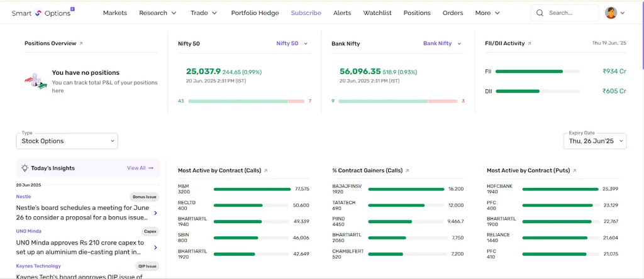The image size is (644, 279).
Task: Open the Type Stock Options dropdown
Action: (x=67, y=141)
